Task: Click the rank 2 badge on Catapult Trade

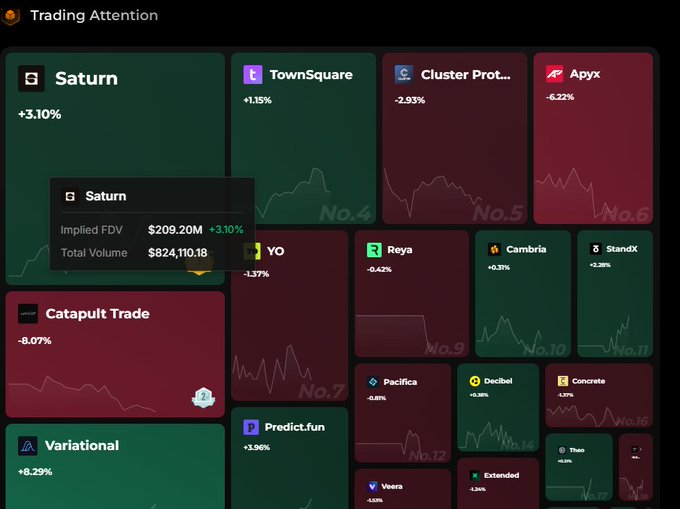Action: pyautogui.click(x=203, y=397)
